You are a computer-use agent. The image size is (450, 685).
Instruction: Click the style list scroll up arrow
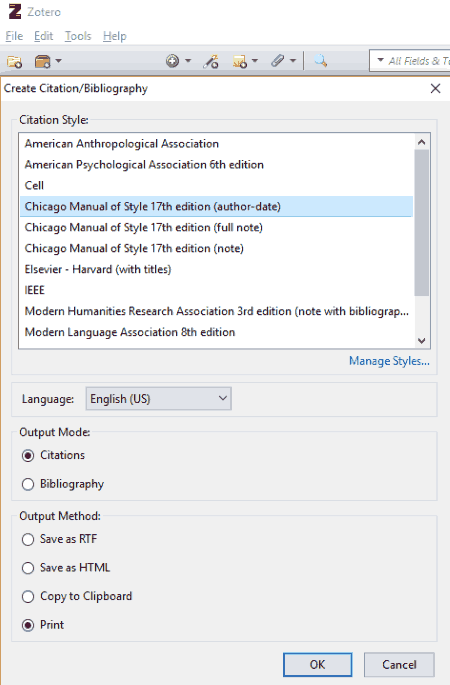coord(422,142)
